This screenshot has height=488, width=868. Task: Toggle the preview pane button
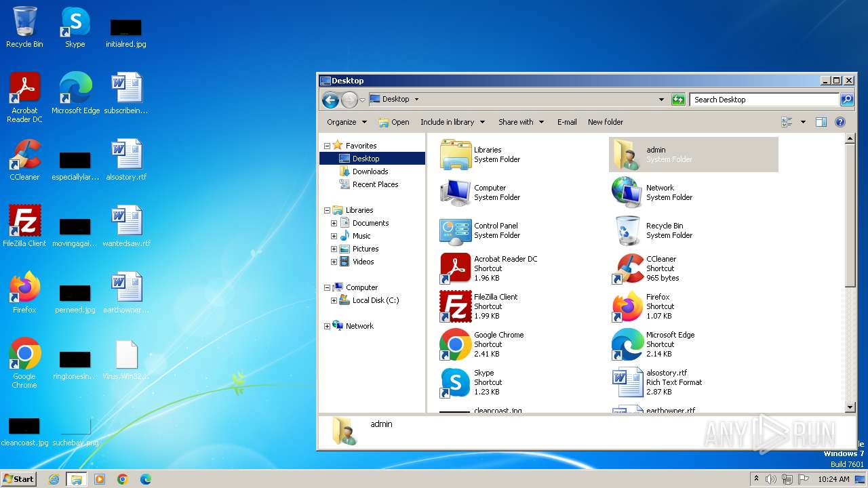click(x=821, y=122)
